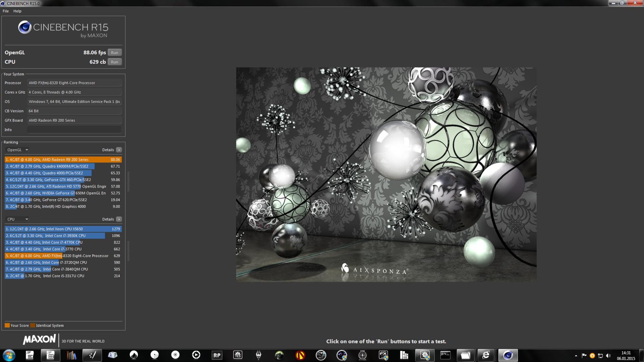Select the Core i7-3720QM CPU ranking row
This screenshot has width=644, height=362.
click(x=63, y=262)
